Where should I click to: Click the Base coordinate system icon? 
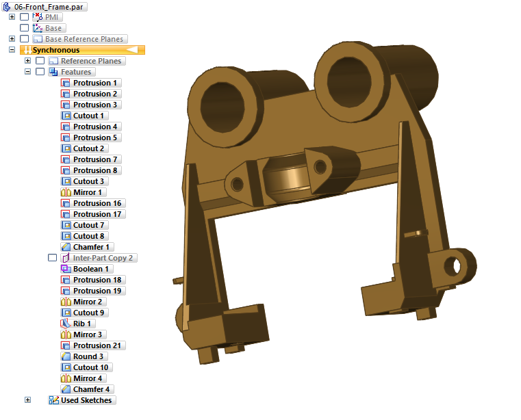[x=38, y=28]
